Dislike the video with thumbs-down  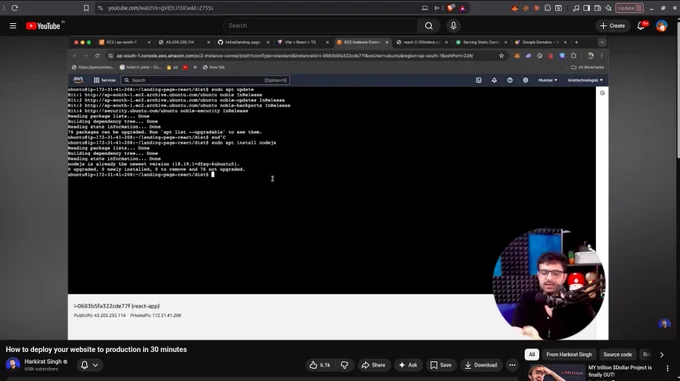[345, 365]
